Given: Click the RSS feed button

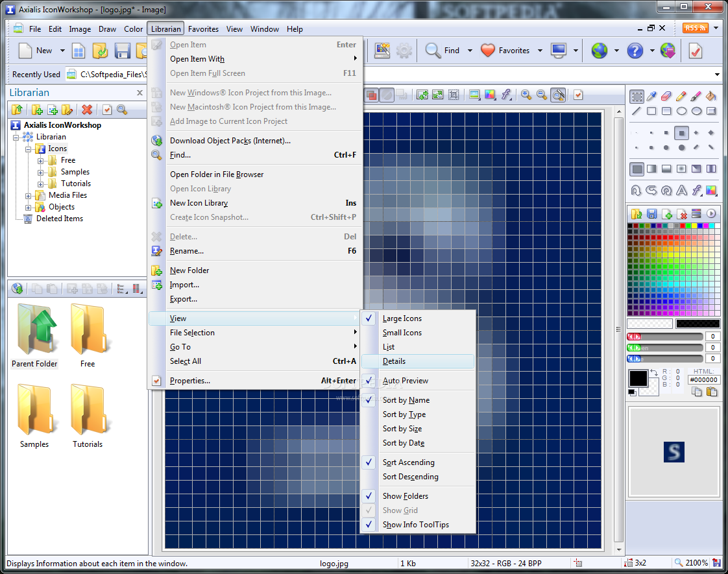Looking at the screenshot, I should point(696,28).
